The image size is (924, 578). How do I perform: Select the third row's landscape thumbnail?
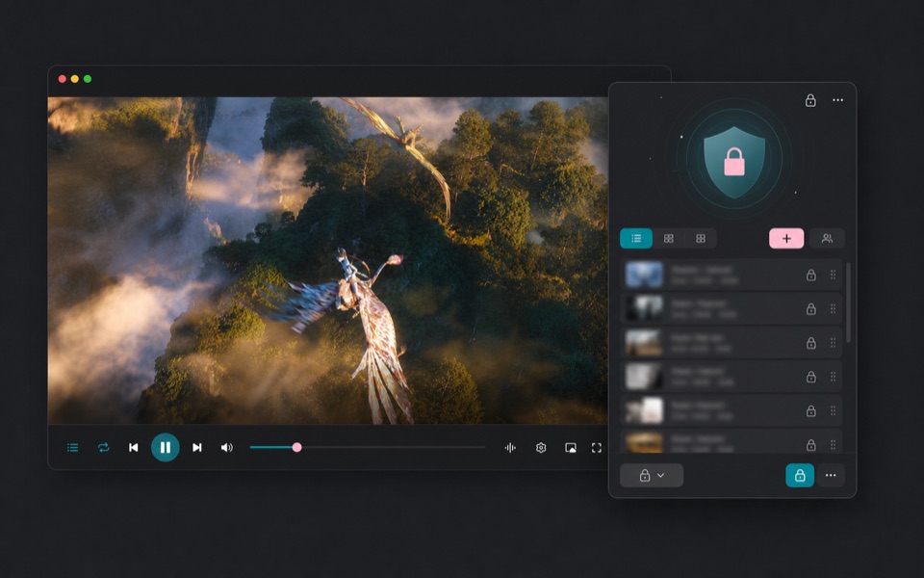pos(644,343)
